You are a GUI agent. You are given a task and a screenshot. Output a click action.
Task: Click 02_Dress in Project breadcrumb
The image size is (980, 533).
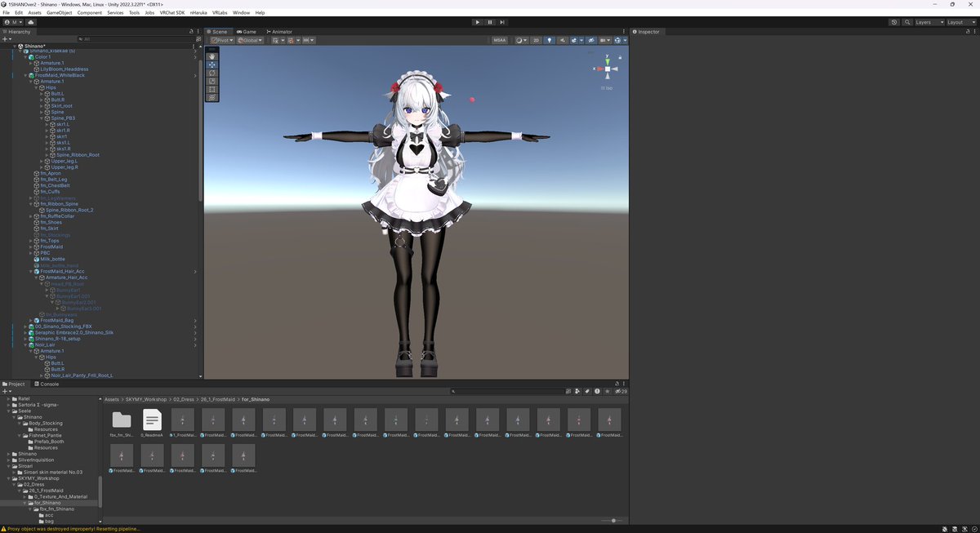[185, 399]
